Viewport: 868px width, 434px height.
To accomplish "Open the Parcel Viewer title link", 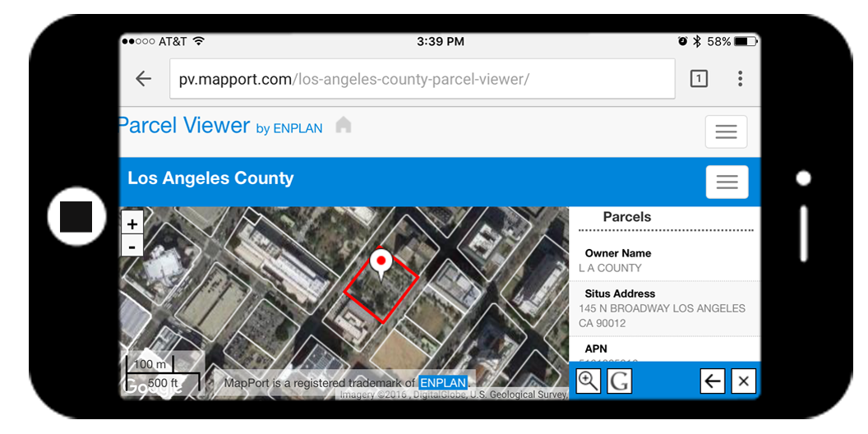I will (184, 125).
